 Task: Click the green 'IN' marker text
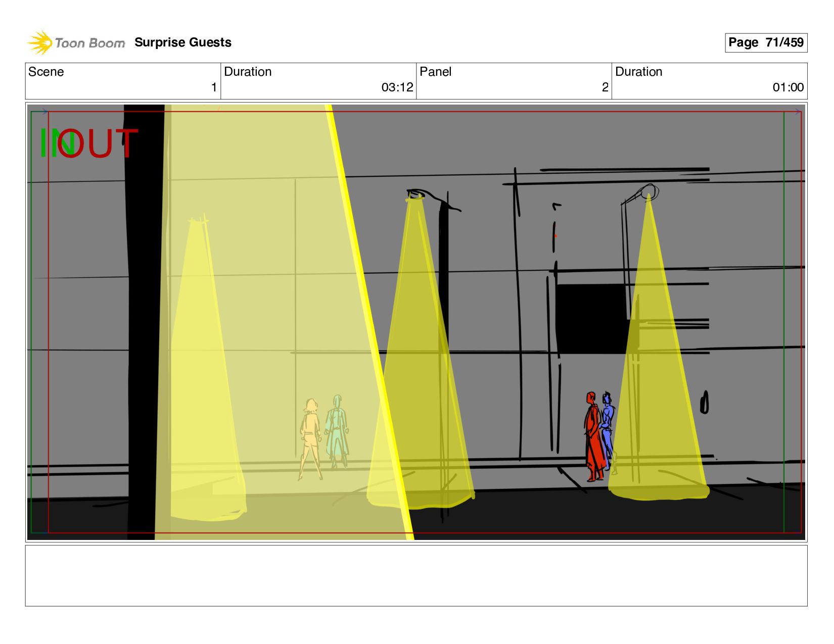point(57,143)
